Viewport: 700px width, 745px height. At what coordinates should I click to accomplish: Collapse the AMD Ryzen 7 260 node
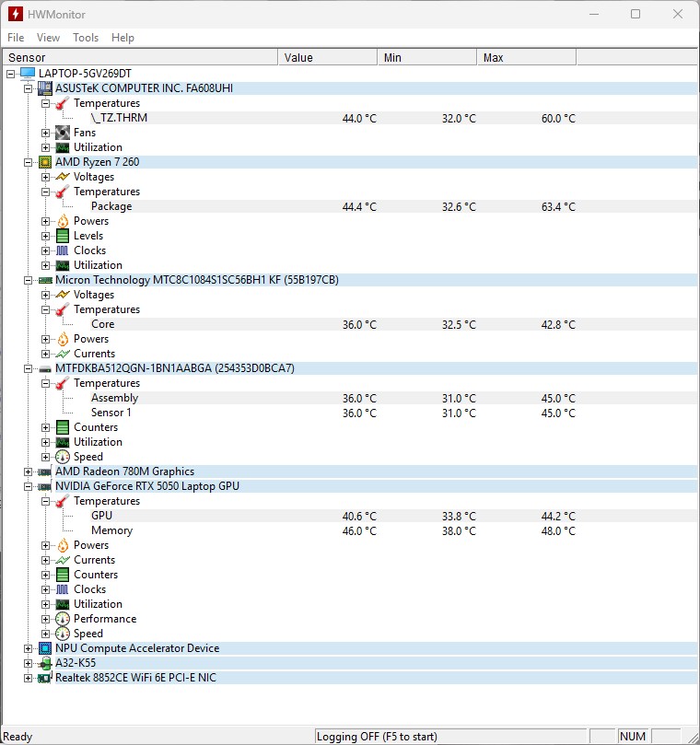pyautogui.click(x=28, y=162)
